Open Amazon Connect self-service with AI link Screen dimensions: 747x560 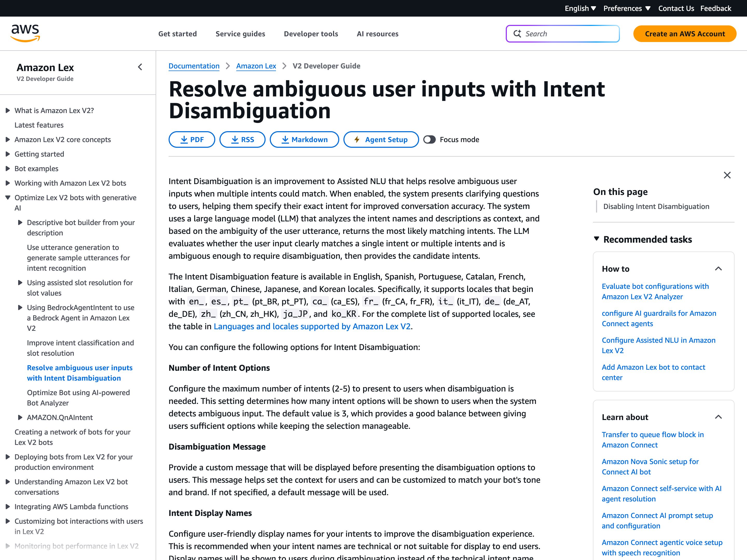point(662,494)
